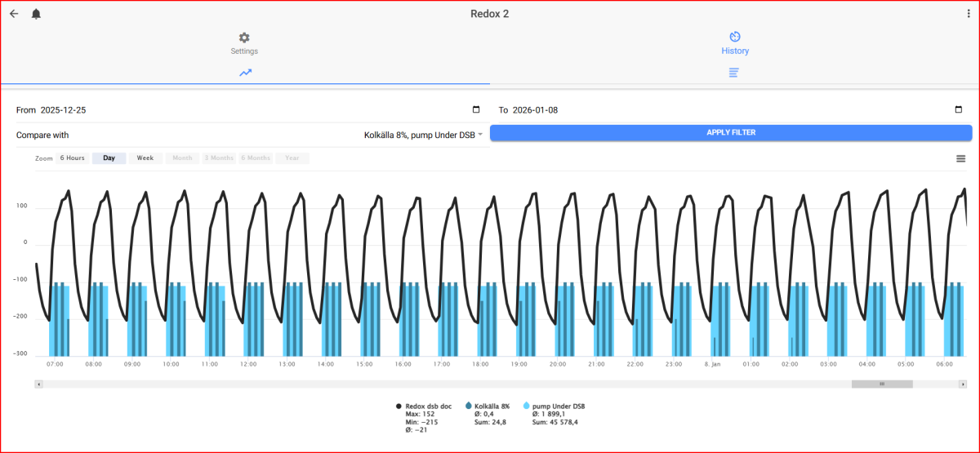Set zoom range to Month
This screenshot has height=453, width=980.
(x=182, y=158)
